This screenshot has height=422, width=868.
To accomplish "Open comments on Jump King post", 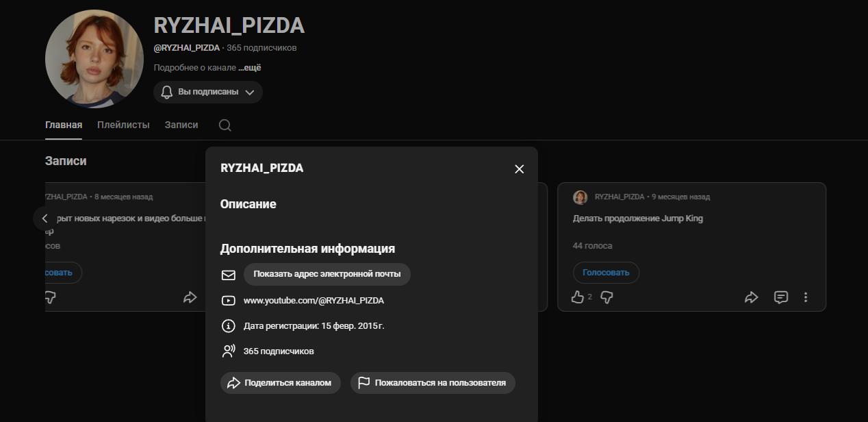I will tap(780, 297).
